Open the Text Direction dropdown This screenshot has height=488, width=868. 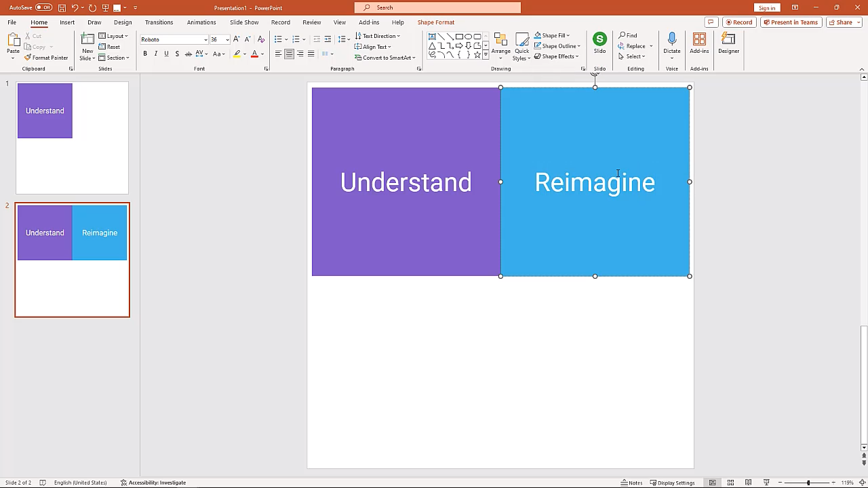coord(378,36)
